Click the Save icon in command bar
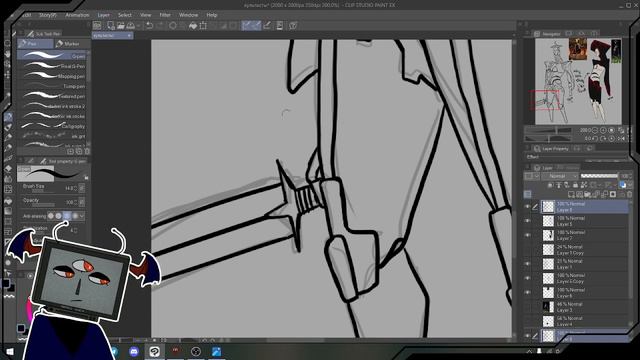This screenshot has width=640, height=360. 131,26
